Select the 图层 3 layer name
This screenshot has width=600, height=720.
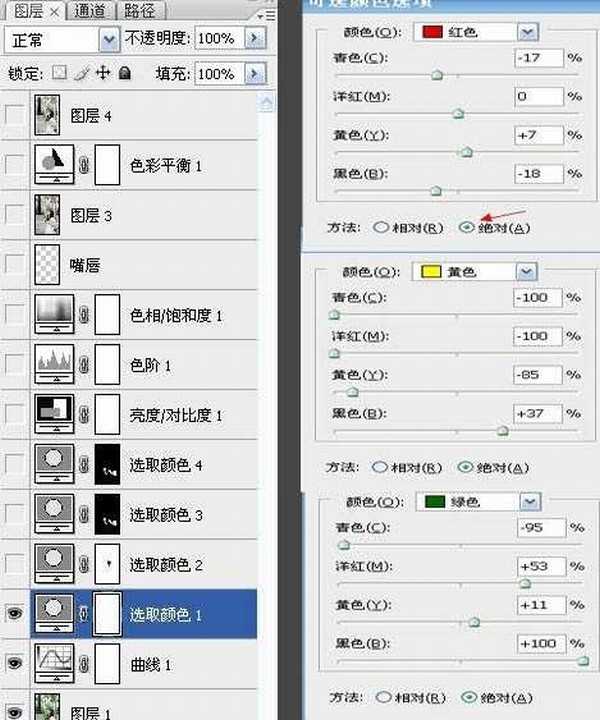[91, 215]
